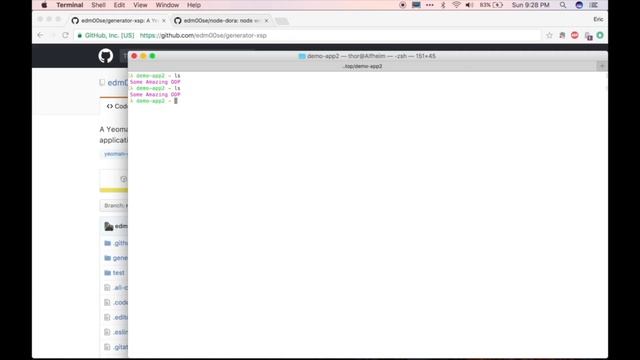640x360 pixels.
Task: Click the latest commit author avatar edm
Action: (109, 226)
